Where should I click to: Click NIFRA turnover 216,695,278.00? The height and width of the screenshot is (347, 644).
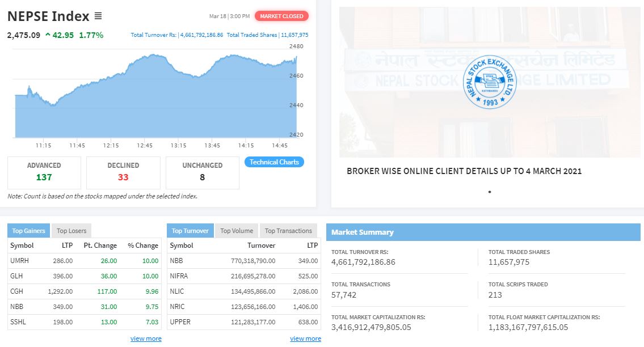tap(253, 276)
